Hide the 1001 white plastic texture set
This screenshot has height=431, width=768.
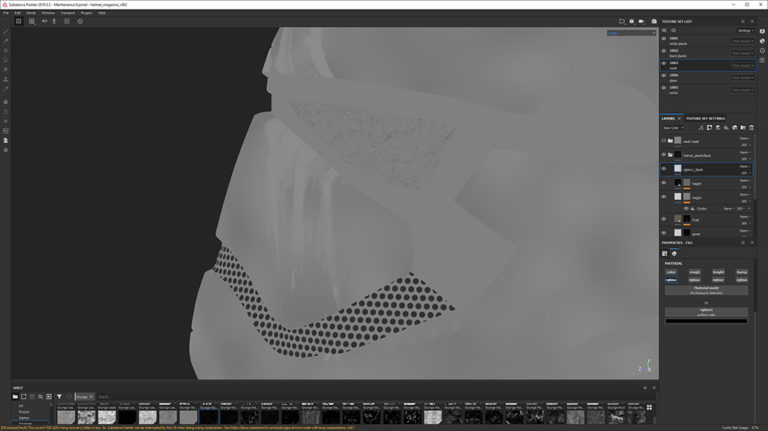(664, 39)
